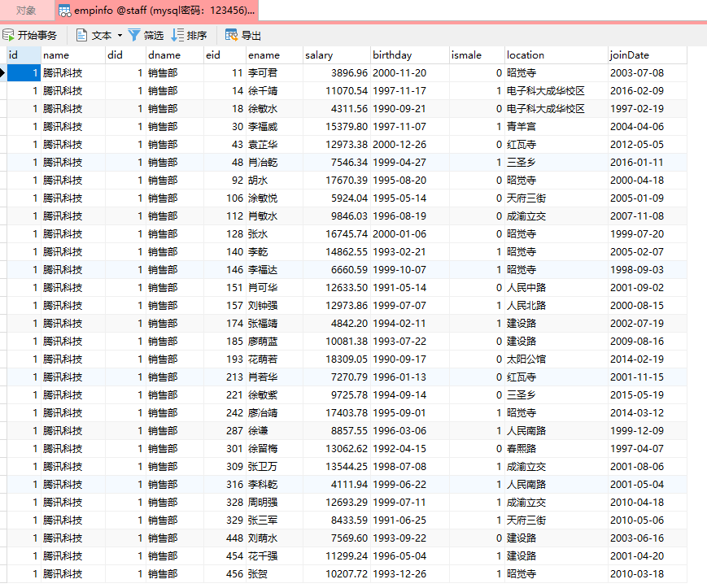Click the birthday column header
707x588 pixels.
point(410,55)
